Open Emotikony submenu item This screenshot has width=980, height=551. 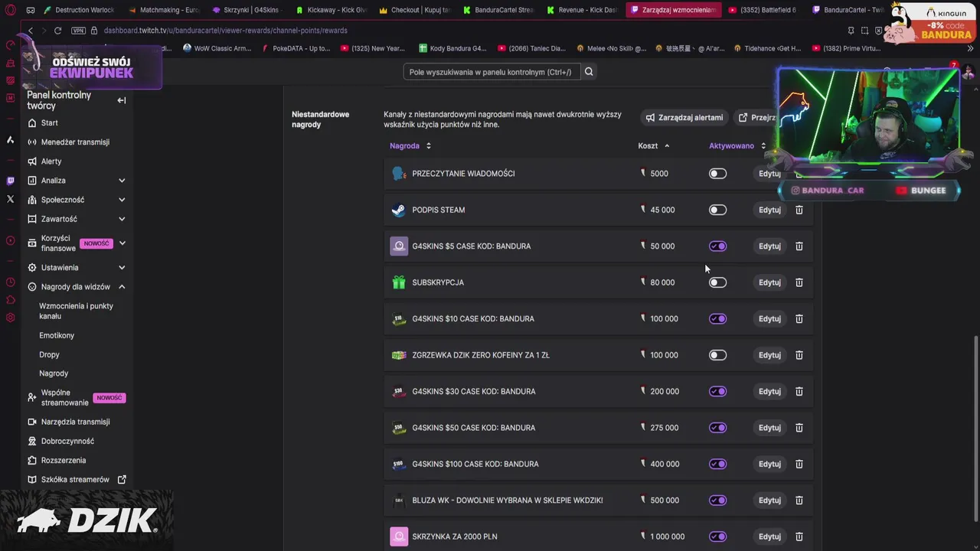pos(57,335)
